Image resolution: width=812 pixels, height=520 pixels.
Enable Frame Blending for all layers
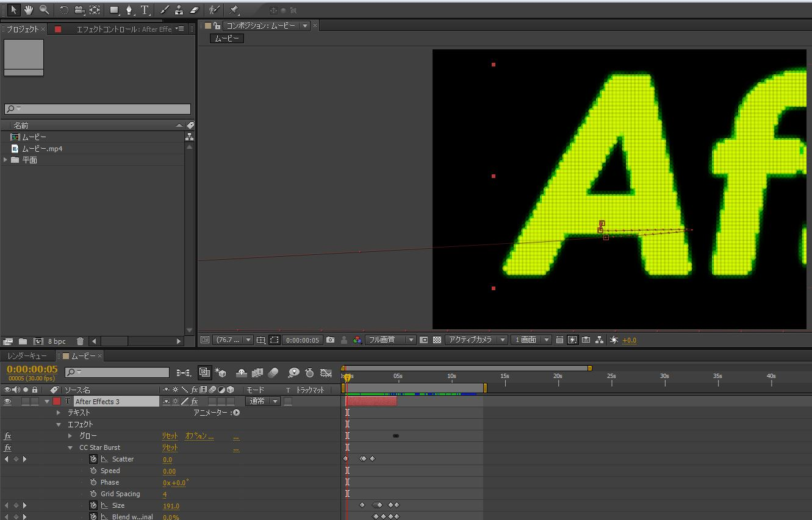point(257,372)
